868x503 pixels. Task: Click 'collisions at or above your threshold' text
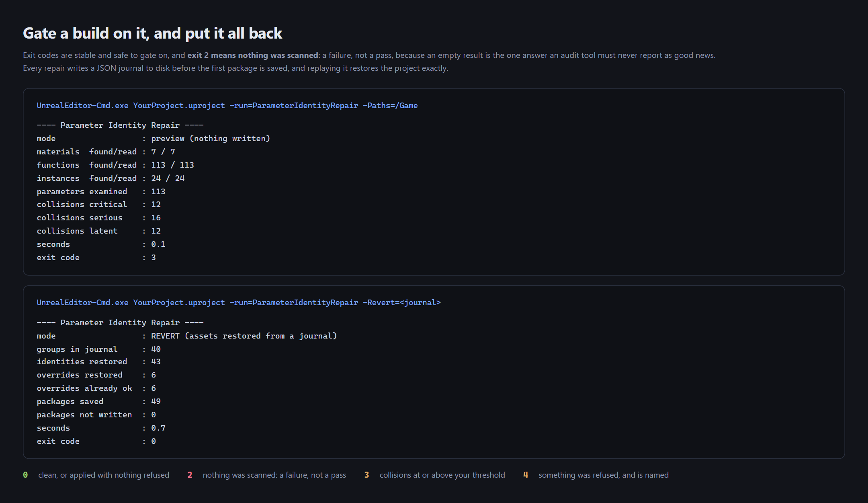click(x=442, y=475)
